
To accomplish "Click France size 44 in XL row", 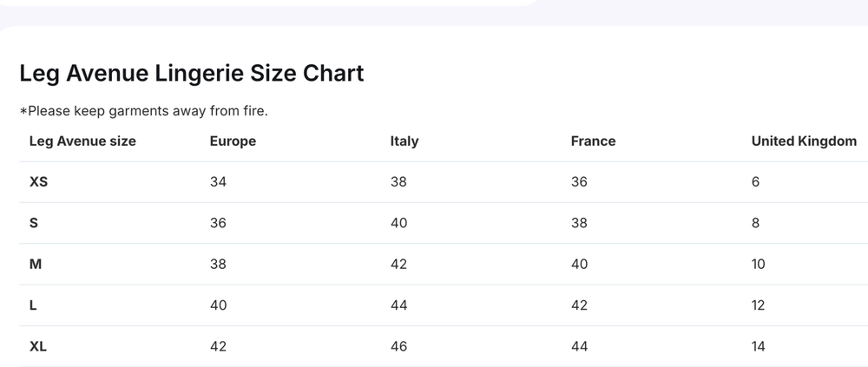I will click(x=579, y=346).
